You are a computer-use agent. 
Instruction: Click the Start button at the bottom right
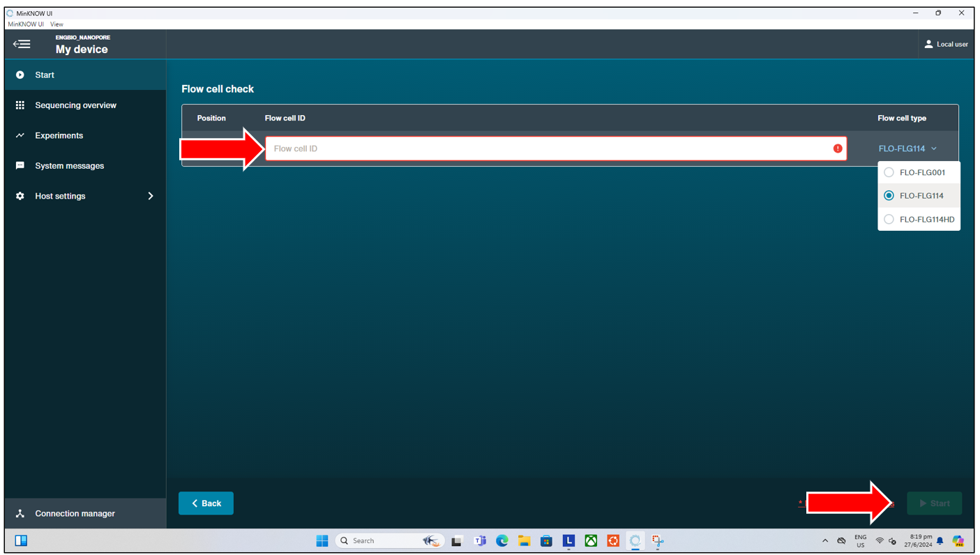(x=934, y=503)
